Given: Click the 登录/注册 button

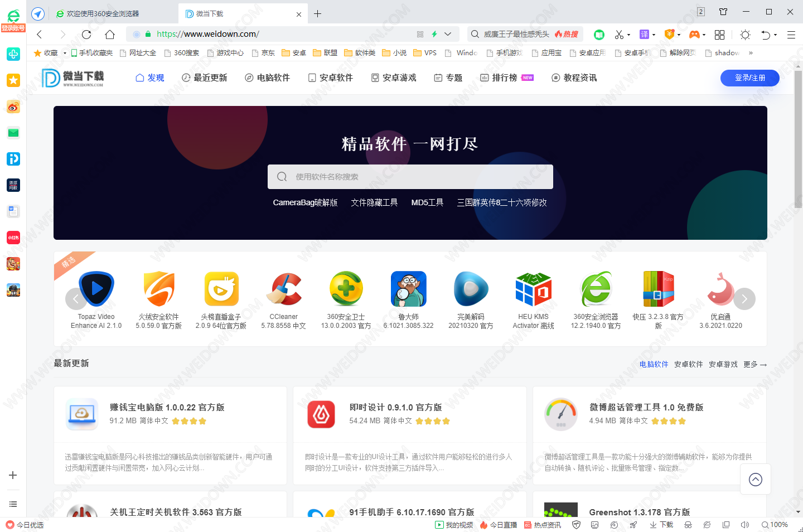Looking at the screenshot, I should coord(749,78).
